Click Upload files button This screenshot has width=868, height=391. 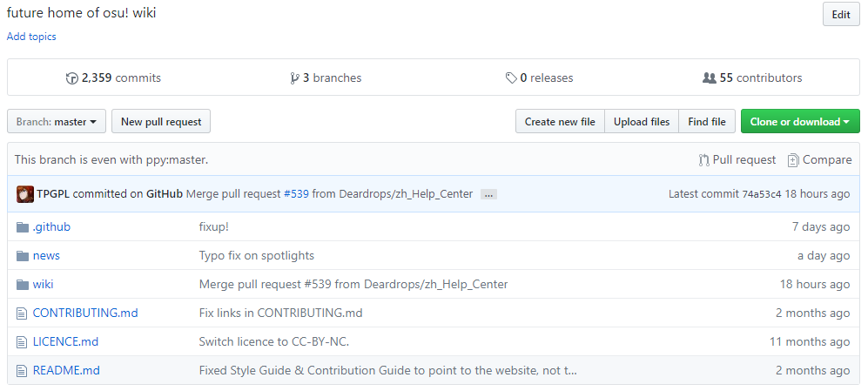click(642, 121)
